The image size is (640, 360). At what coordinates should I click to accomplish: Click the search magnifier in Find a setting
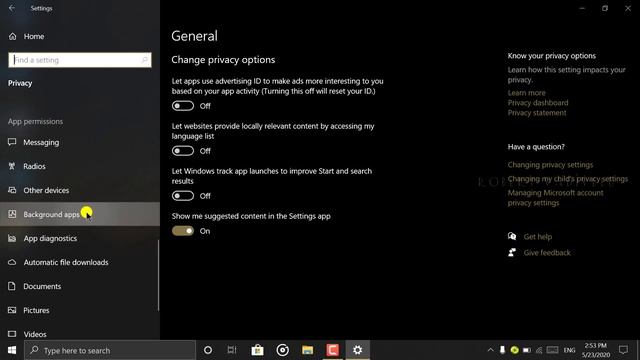click(x=144, y=60)
